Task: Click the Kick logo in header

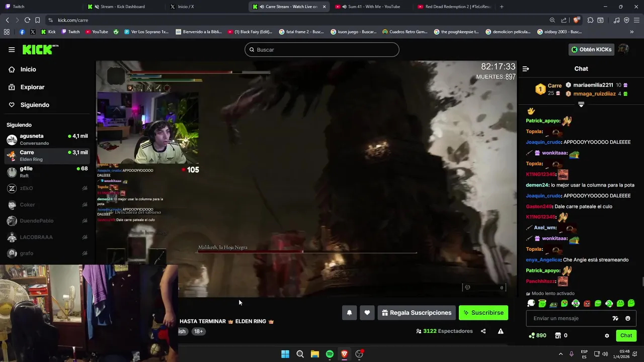Action: pyautogui.click(x=40, y=49)
